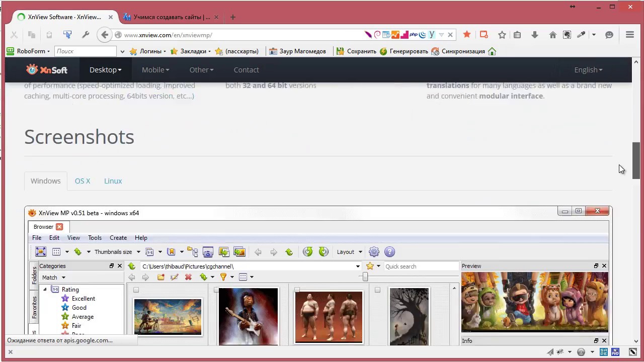Click the browser back arrow button
This screenshot has width=644, height=362.
(104, 35)
